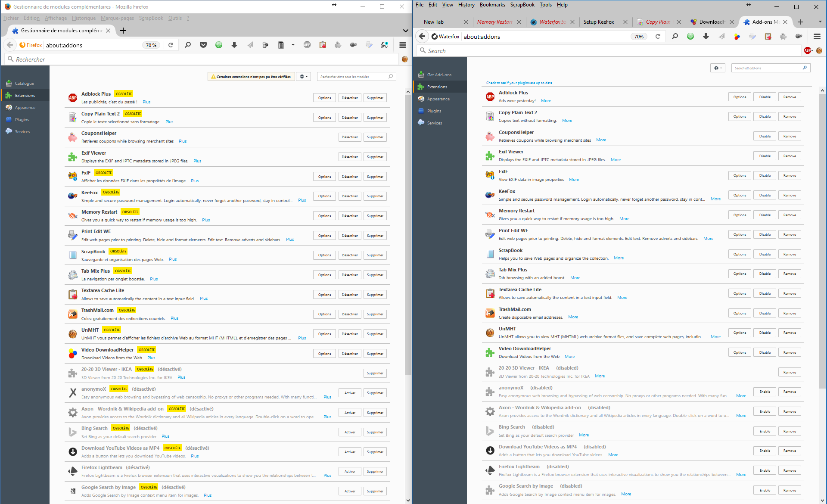Image resolution: width=827 pixels, height=504 pixels.
Task: Open downloads arrow in Waterfox toolbar
Action: point(706,37)
